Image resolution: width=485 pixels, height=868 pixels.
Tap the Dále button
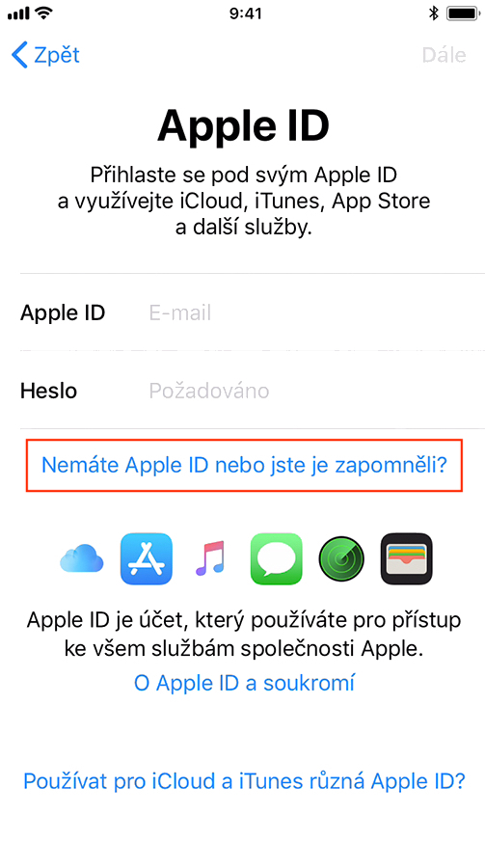click(445, 55)
